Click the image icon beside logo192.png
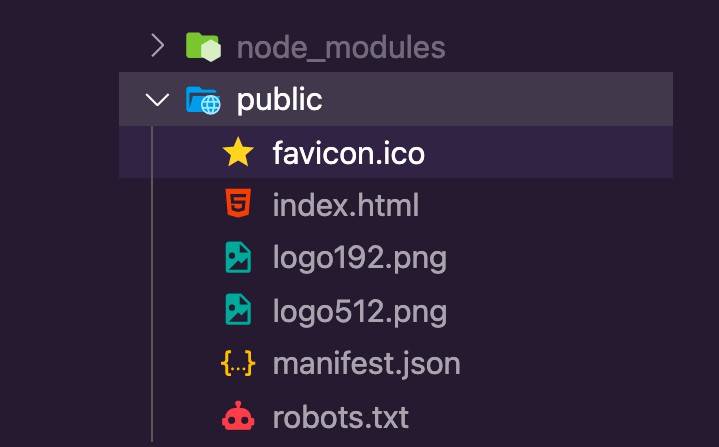 (238, 258)
